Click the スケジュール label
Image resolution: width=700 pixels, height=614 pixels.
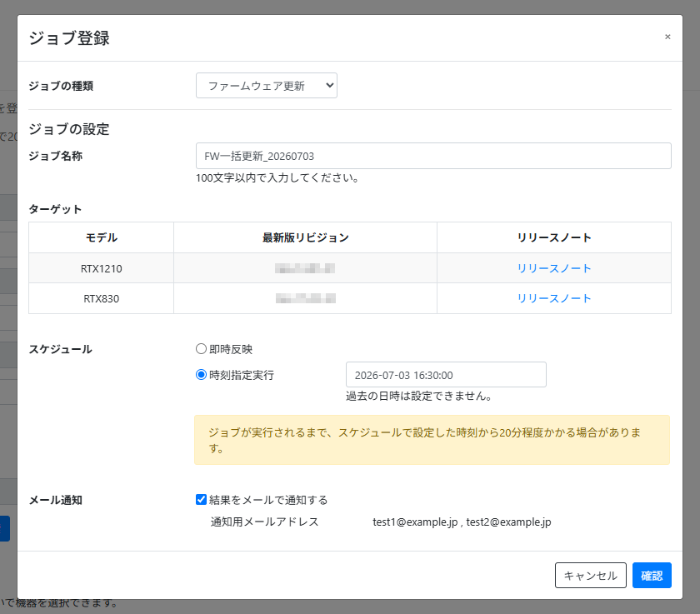pyautogui.click(x=61, y=349)
